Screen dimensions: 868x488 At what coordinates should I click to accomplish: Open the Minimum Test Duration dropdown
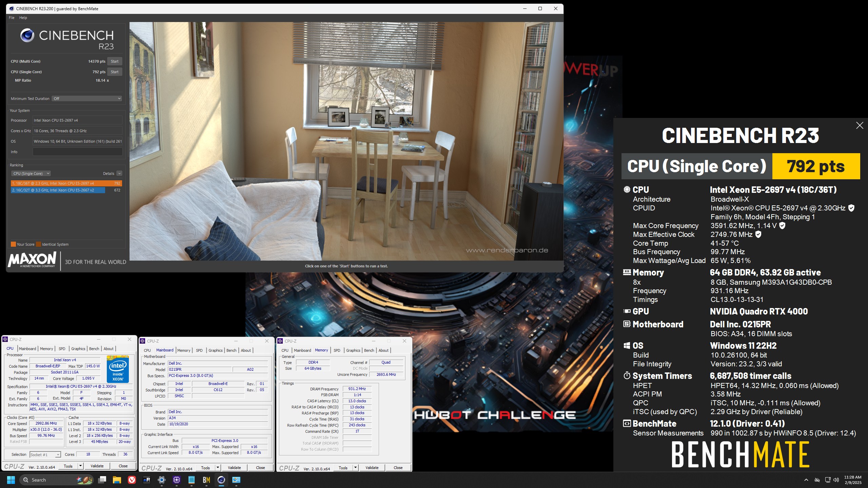87,99
